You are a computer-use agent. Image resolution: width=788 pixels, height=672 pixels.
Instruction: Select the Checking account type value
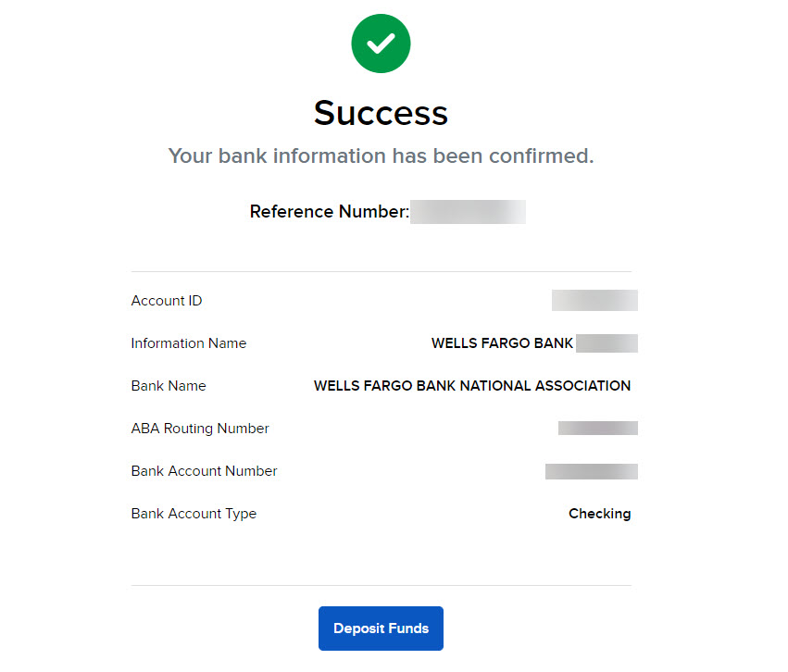click(600, 513)
